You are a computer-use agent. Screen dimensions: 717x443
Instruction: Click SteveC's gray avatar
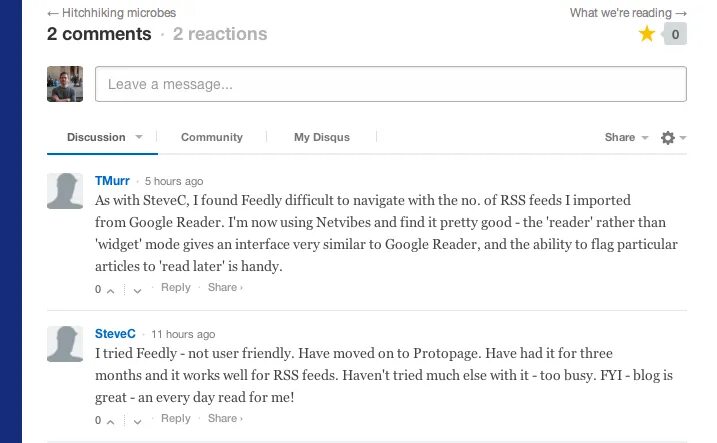[65, 343]
